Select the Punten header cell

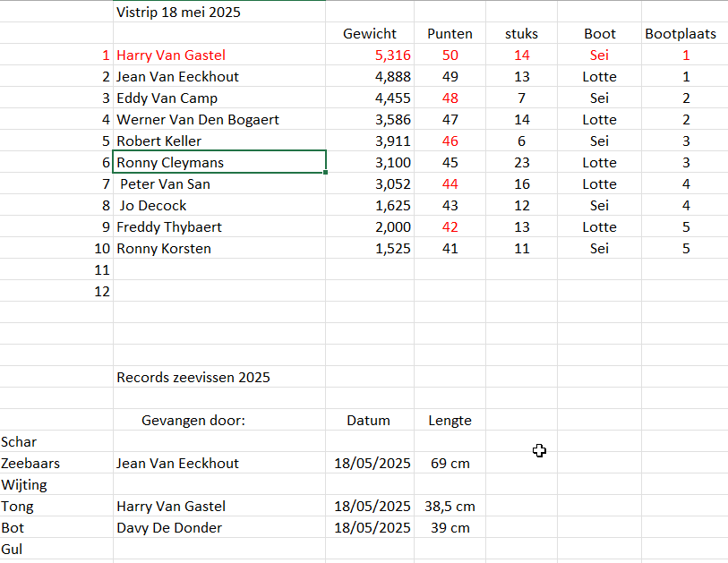[450, 33]
